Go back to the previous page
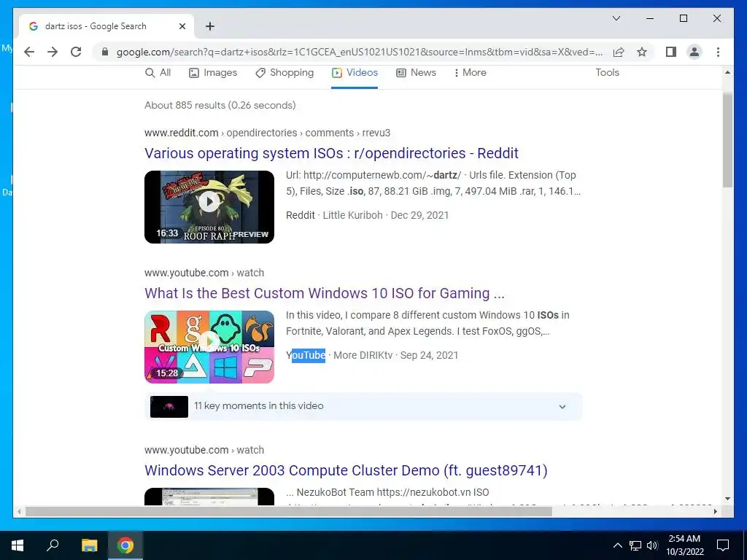Image resolution: width=747 pixels, height=560 pixels. [29, 52]
